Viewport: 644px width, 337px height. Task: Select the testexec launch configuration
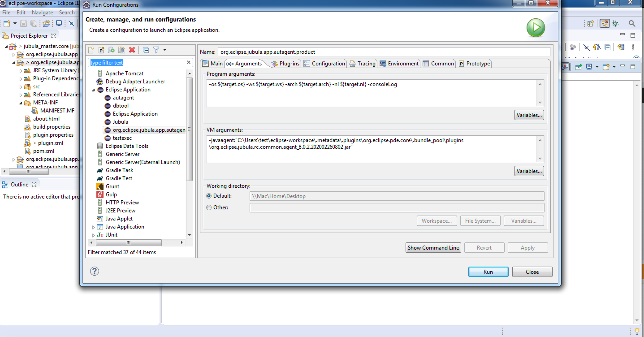click(x=122, y=138)
